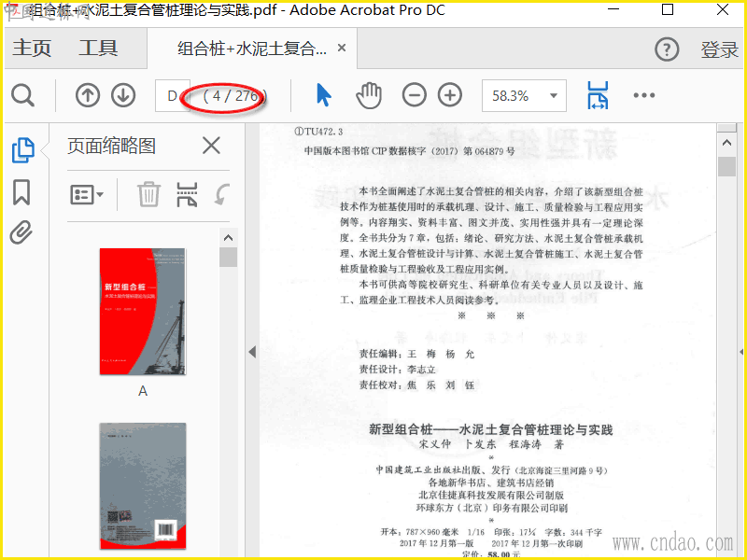Click thumbnail panel scroll up arrow

point(228,238)
